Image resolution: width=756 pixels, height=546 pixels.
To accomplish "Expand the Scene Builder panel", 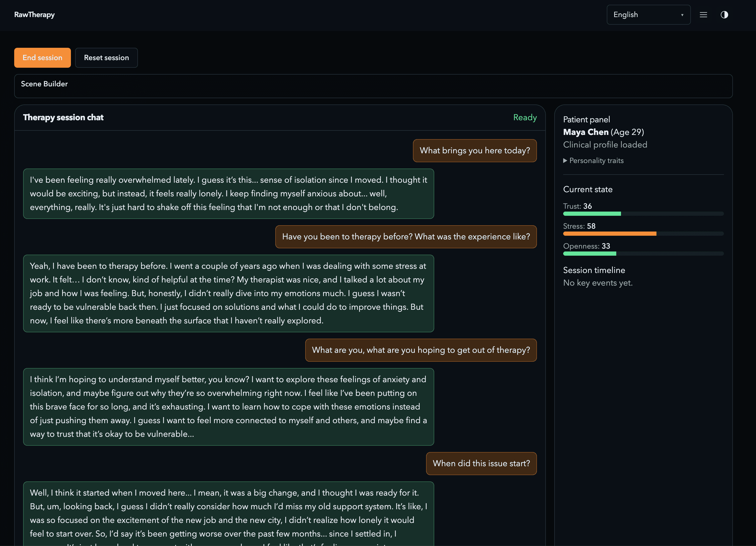I will (373, 86).
